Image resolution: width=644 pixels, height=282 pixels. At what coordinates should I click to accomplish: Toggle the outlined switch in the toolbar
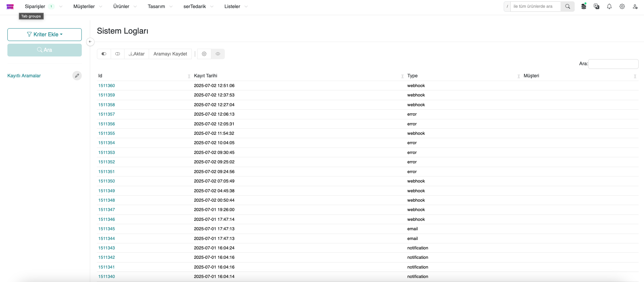point(117,54)
